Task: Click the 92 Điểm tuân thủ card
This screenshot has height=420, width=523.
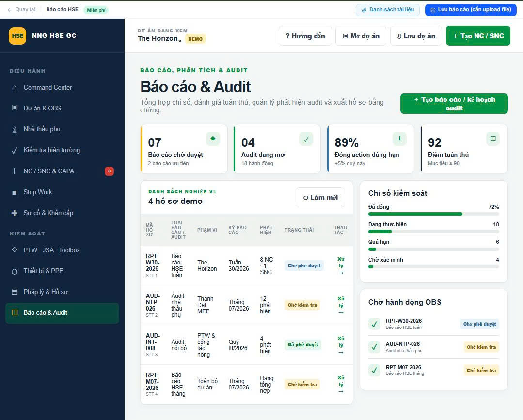Action: point(464,149)
